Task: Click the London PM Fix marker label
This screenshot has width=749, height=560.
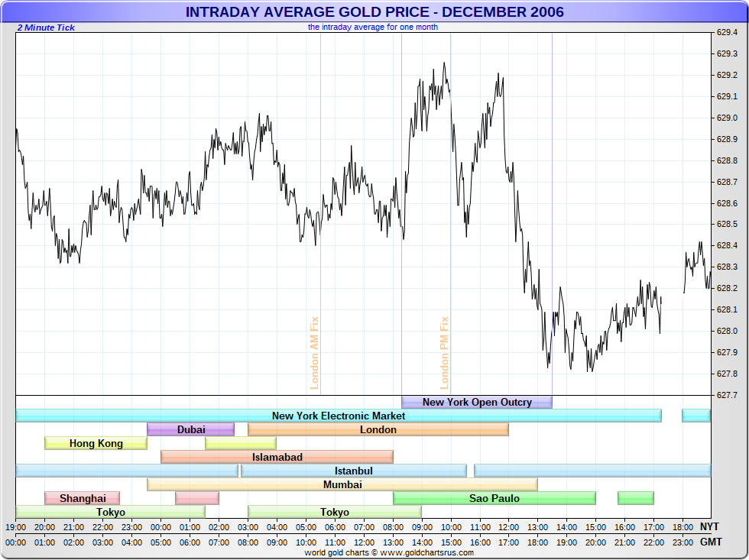Action: pyautogui.click(x=444, y=353)
